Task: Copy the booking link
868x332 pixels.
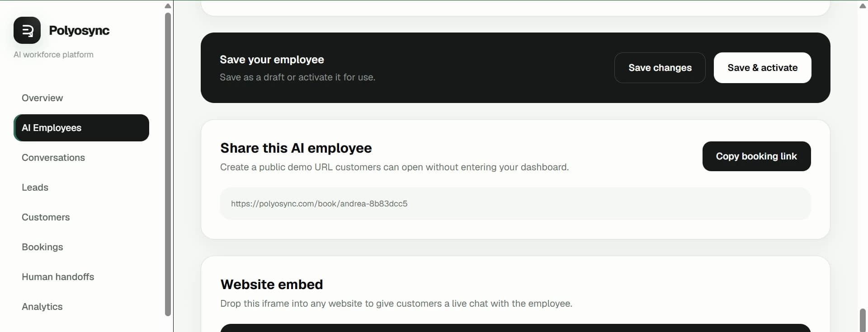Action: [756, 156]
